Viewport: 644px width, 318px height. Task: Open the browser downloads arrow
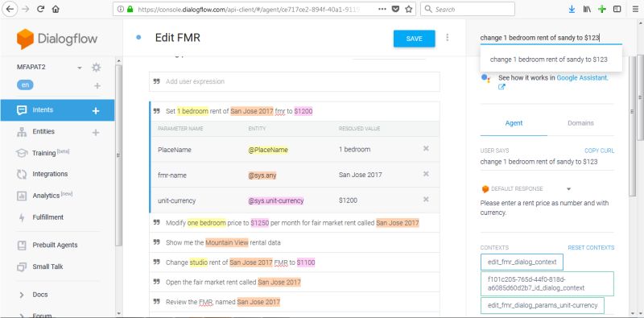(x=572, y=9)
